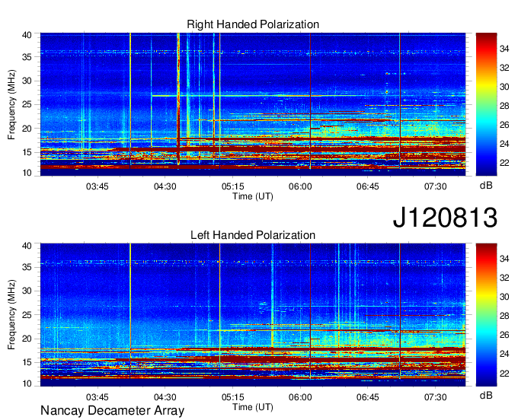Click the 35 MHz tick label of top plot
The image size is (518, 420).
coord(27,57)
